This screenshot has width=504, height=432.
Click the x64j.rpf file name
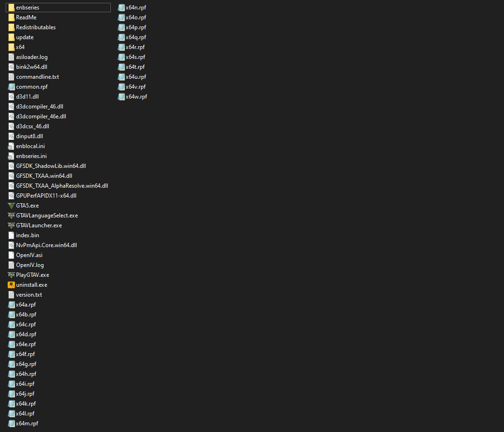click(x=25, y=394)
